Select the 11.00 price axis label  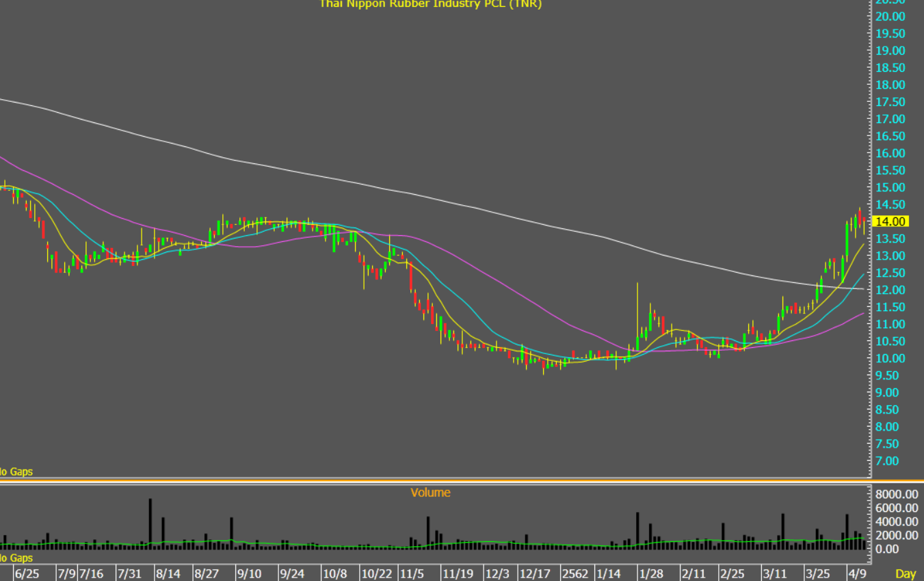click(x=891, y=324)
